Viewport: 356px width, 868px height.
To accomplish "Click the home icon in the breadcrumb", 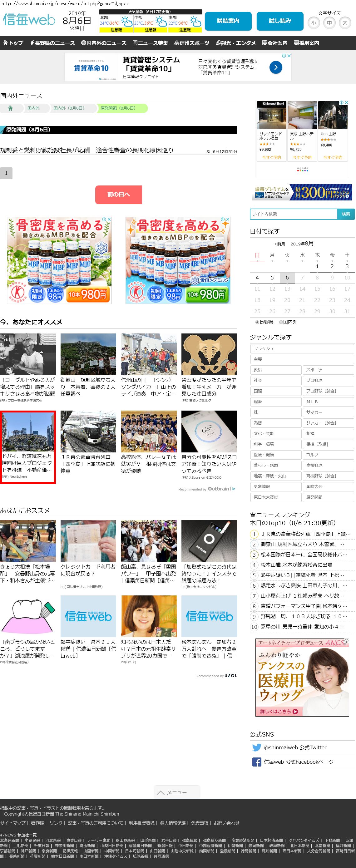I will pos(10,108).
